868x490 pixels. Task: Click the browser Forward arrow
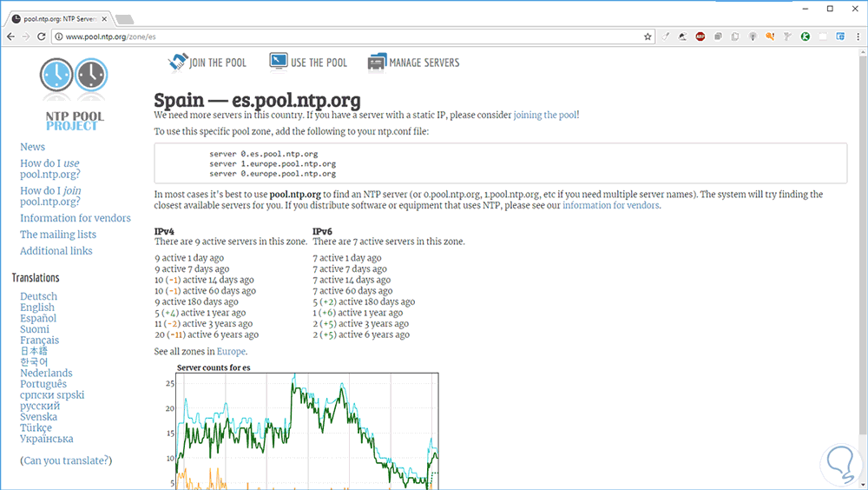(26, 36)
